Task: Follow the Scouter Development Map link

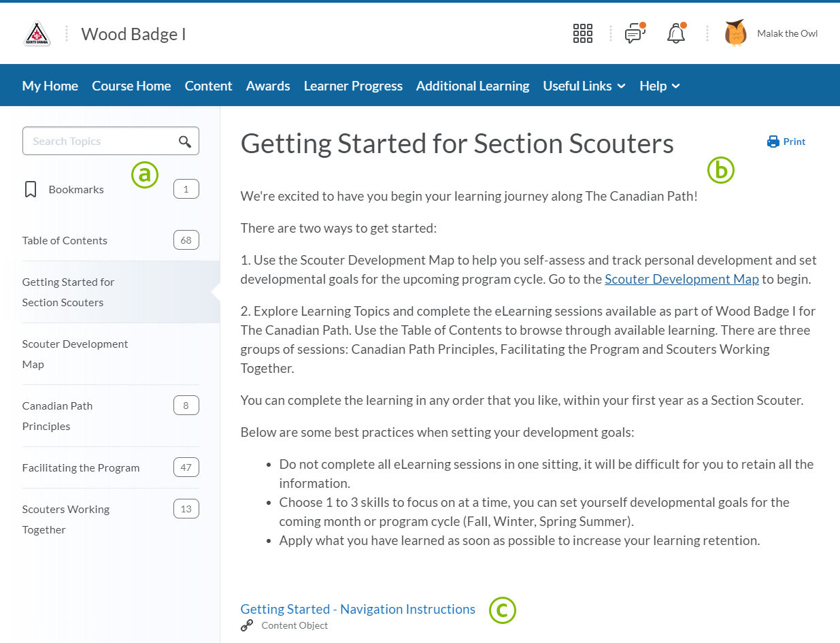Action: (682, 279)
